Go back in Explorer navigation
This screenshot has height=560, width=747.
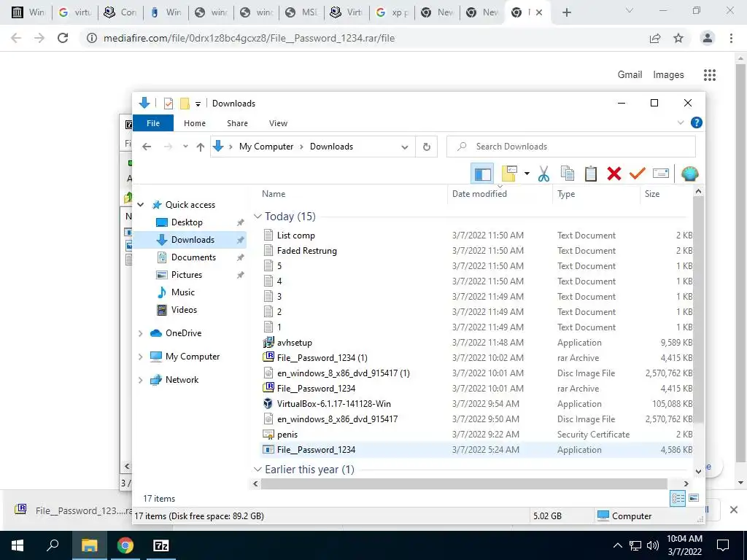click(147, 147)
